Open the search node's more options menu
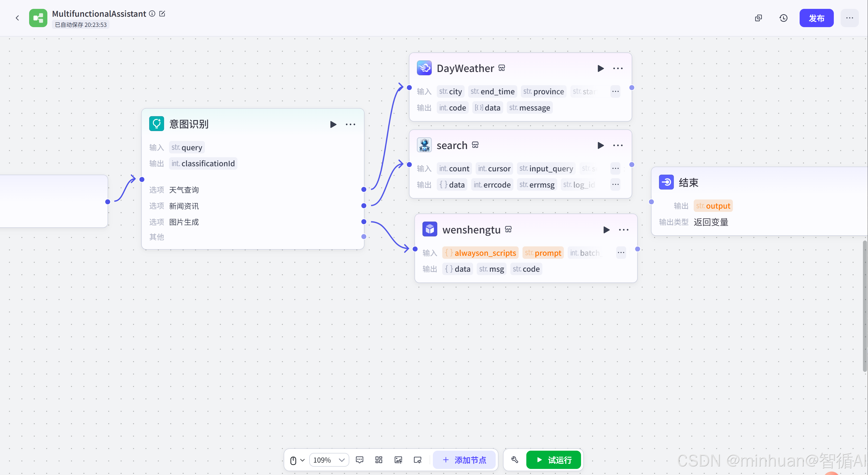868x475 pixels. (618, 145)
